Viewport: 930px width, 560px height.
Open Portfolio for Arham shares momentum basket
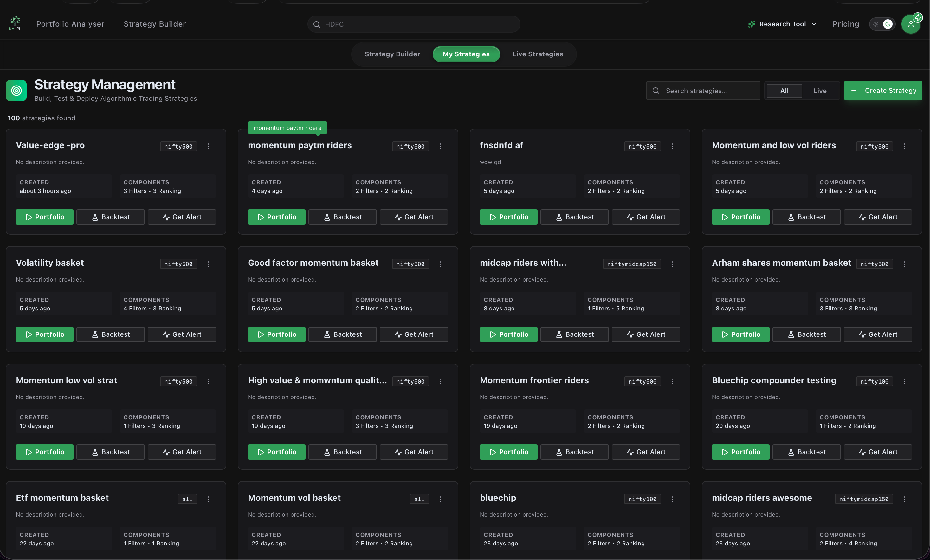click(x=740, y=334)
